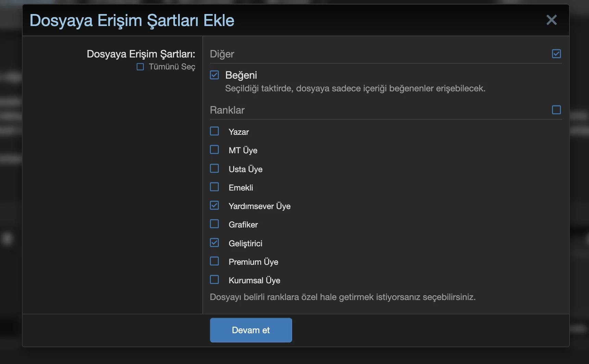Close the Dosyaya Erişim Şartları Ekle dialog

coord(551,20)
